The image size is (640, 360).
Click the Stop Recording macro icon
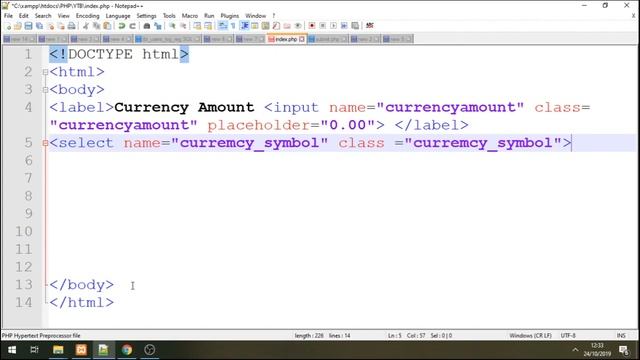click(x=322, y=26)
